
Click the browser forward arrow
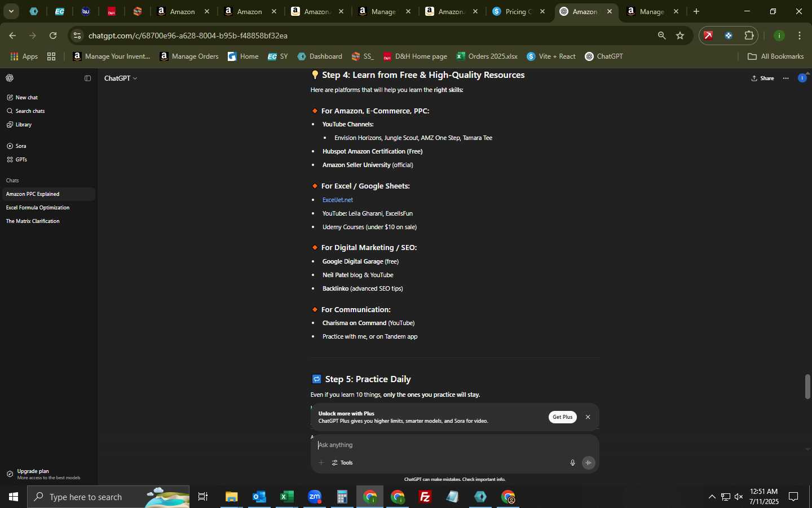point(33,36)
